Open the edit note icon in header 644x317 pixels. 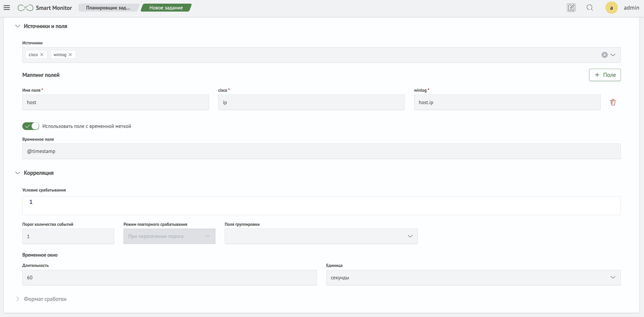click(x=571, y=8)
